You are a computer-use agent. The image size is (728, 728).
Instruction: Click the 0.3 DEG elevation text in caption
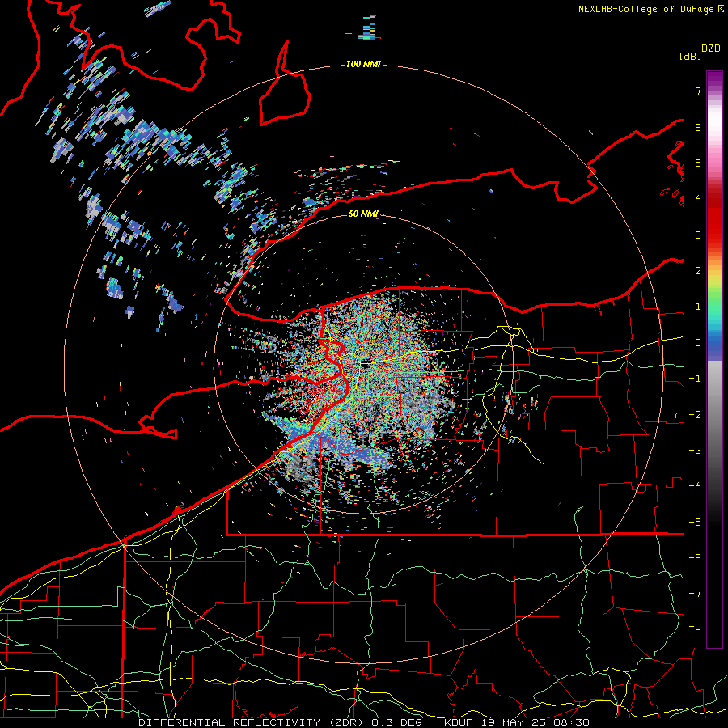397,722
